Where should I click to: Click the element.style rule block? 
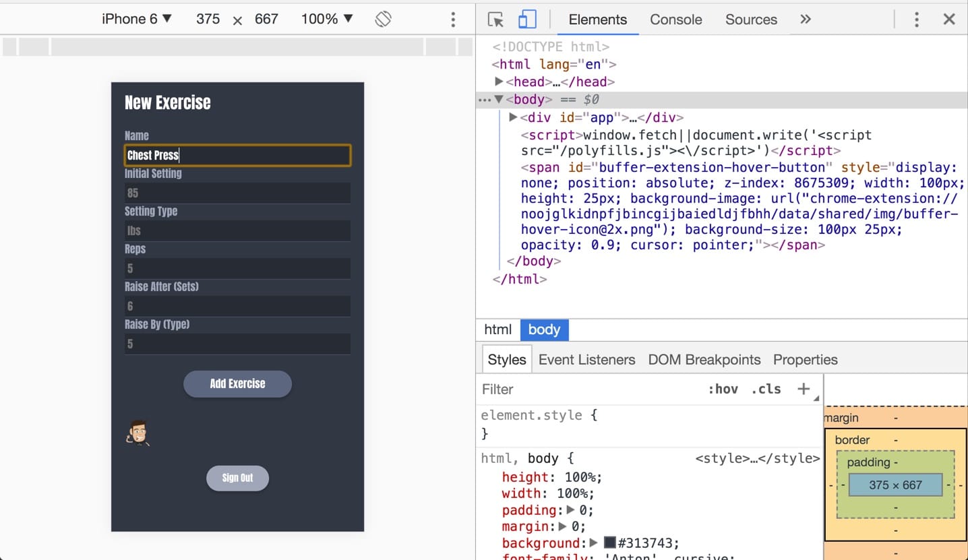pos(650,424)
